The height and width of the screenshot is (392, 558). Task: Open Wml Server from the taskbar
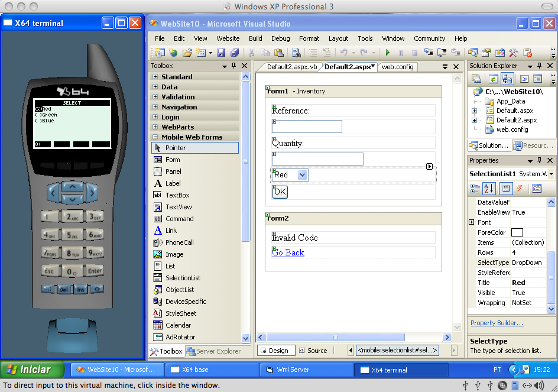click(x=306, y=370)
